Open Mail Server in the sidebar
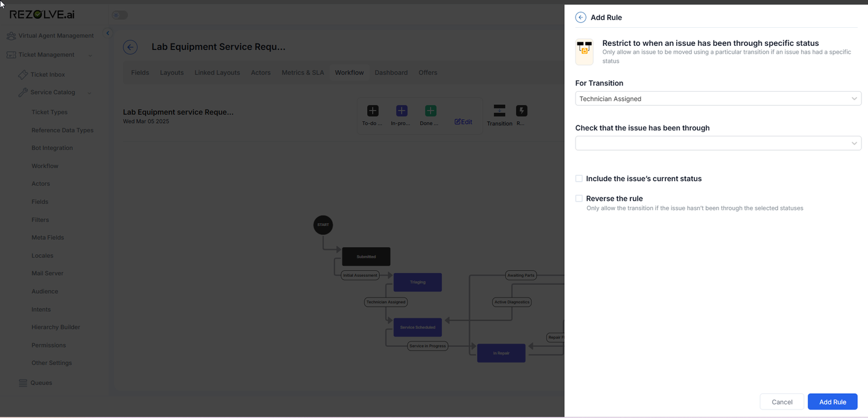The width and height of the screenshot is (868, 418). coord(47,273)
